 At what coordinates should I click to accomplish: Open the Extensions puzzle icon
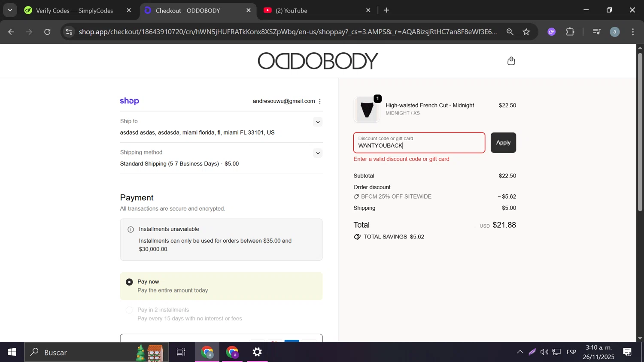[570, 32]
